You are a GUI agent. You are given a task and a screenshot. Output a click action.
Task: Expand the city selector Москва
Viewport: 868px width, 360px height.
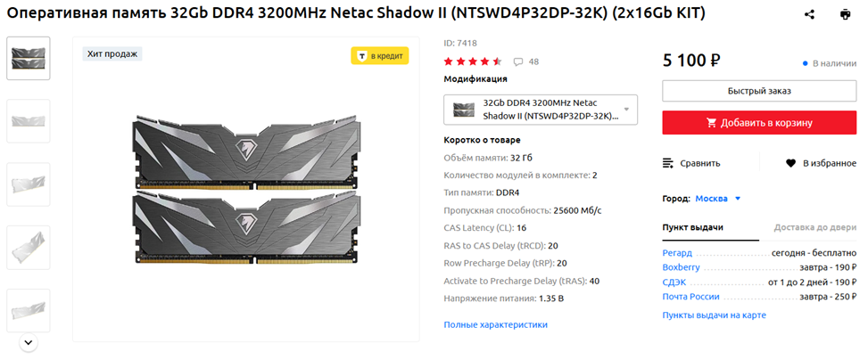click(x=717, y=198)
